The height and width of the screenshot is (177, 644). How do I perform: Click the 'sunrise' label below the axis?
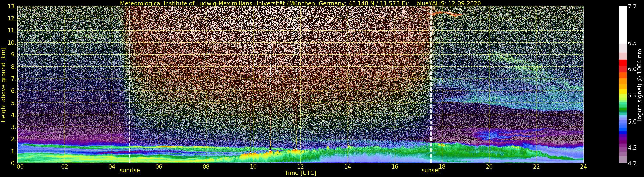click(130, 171)
